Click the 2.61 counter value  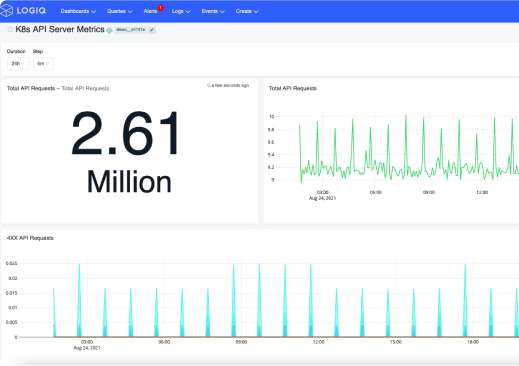[x=125, y=133]
